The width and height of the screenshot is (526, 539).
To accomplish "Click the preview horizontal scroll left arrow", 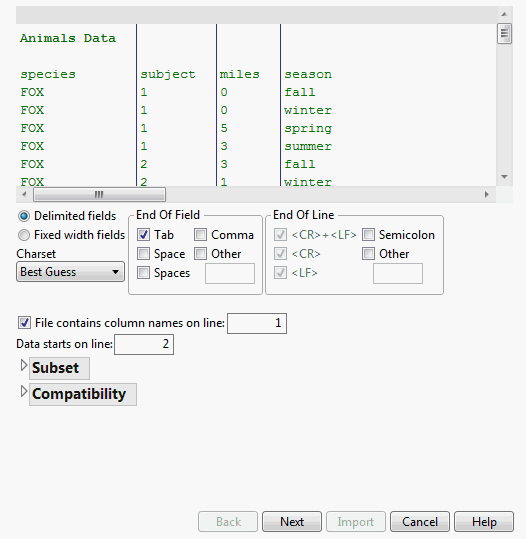I will 24,195.
